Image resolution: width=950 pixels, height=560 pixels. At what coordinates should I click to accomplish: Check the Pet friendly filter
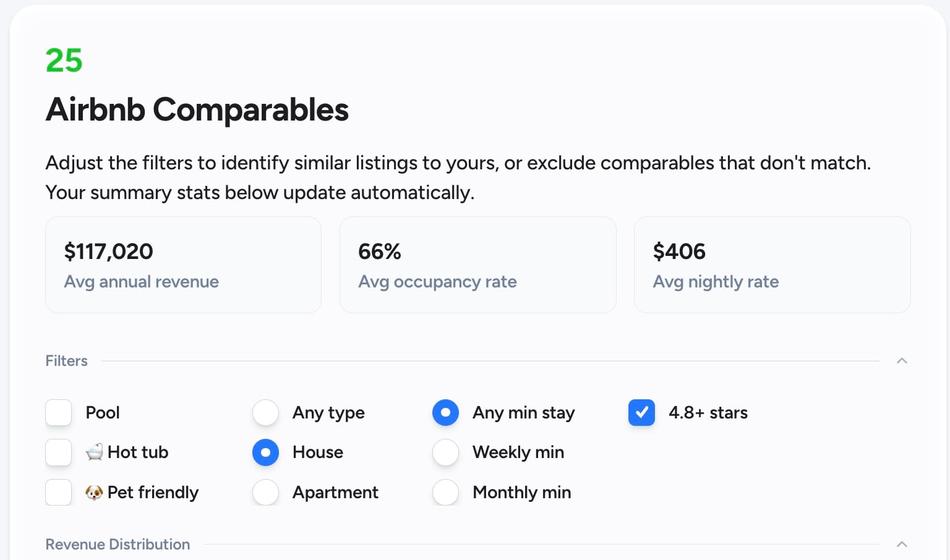(x=59, y=493)
